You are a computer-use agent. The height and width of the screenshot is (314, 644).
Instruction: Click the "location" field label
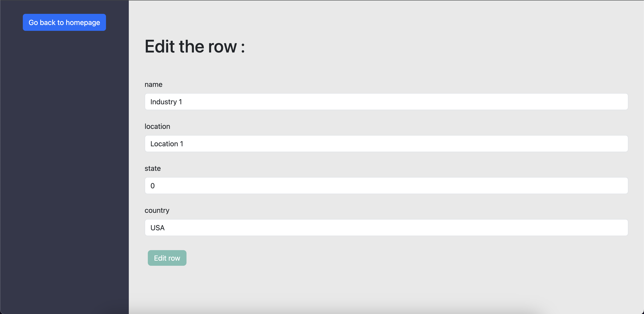[157, 126]
